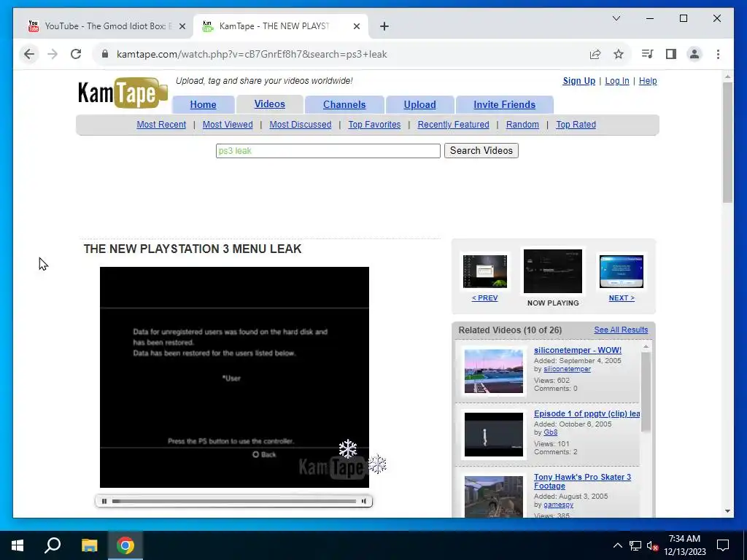Mute the video with the speaker icon
Screen dimensions: 747x560
[x=364, y=501]
